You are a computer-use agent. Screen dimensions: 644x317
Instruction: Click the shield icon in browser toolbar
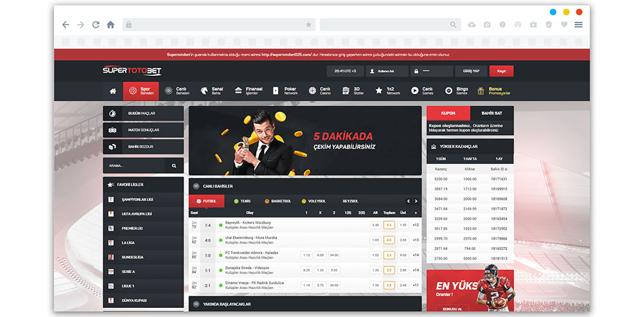tap(549, 24)
